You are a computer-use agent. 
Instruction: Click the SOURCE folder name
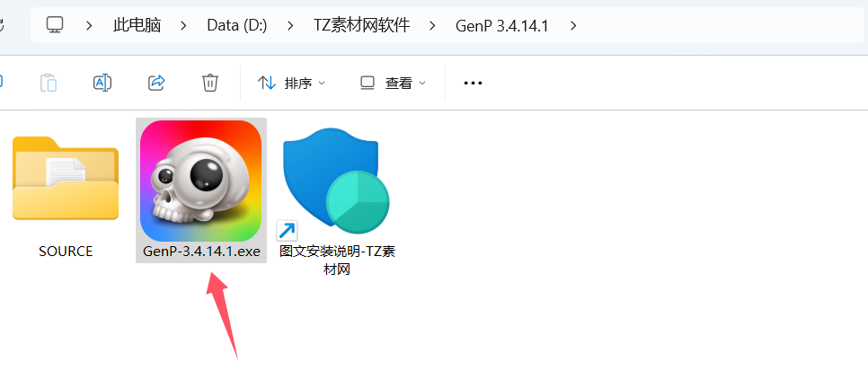point(66,252)
